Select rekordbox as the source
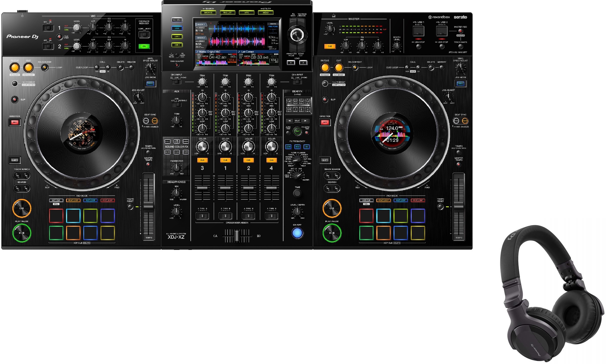 [x=177, y=20]
